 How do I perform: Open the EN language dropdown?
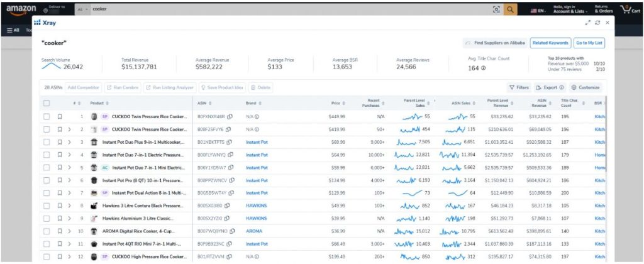point(538,11)
